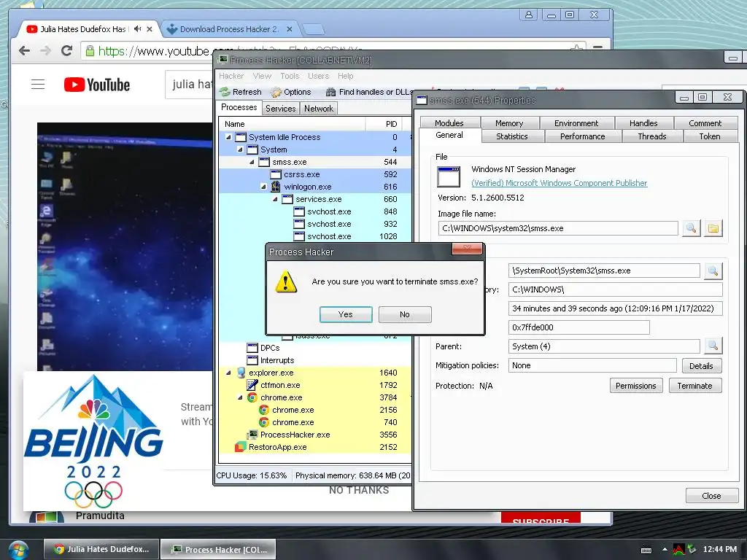Collapse the System Idle Process tree node
The height and width of the screenshot is (560, 747).
point(228,137)
